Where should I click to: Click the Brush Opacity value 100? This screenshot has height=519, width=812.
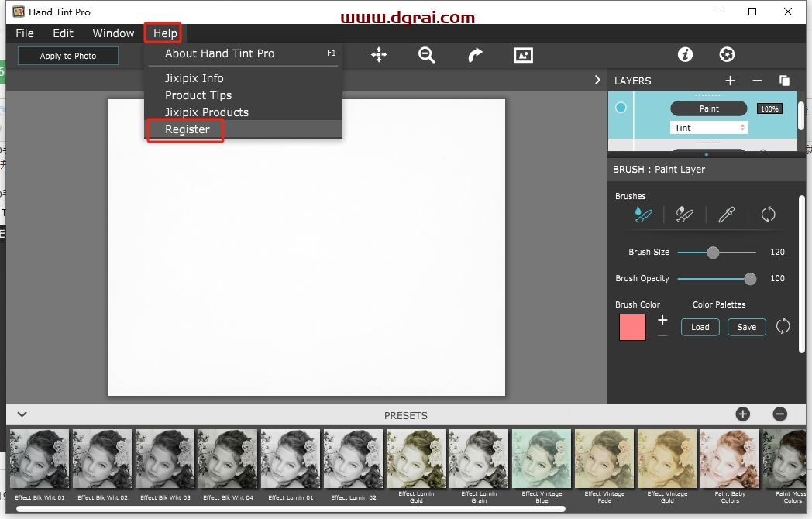(777, 278)
